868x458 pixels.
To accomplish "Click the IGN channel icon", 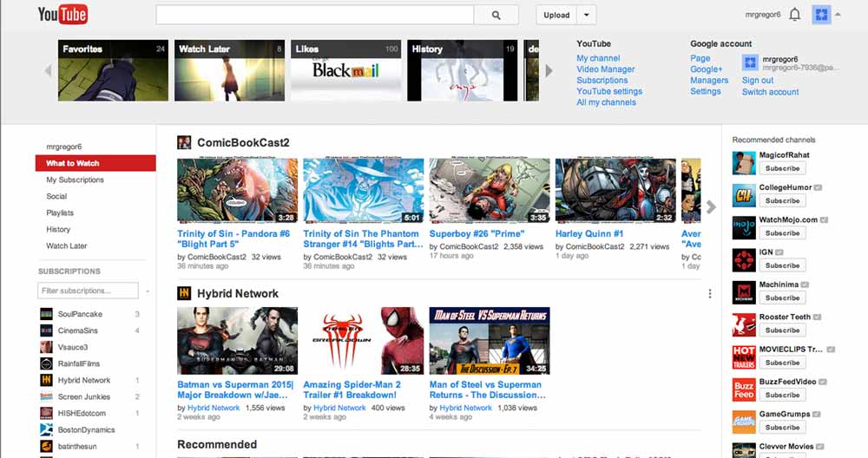I will (x=744, y=260).
